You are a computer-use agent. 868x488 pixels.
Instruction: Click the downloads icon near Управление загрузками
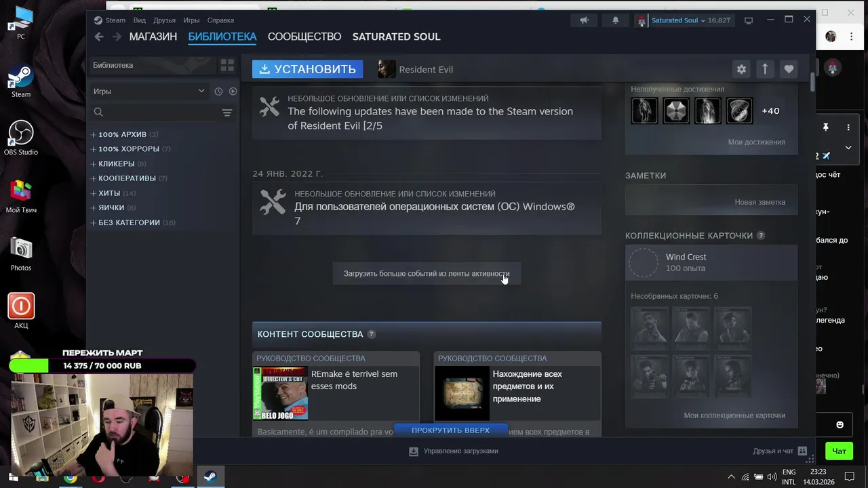(414, 451)
